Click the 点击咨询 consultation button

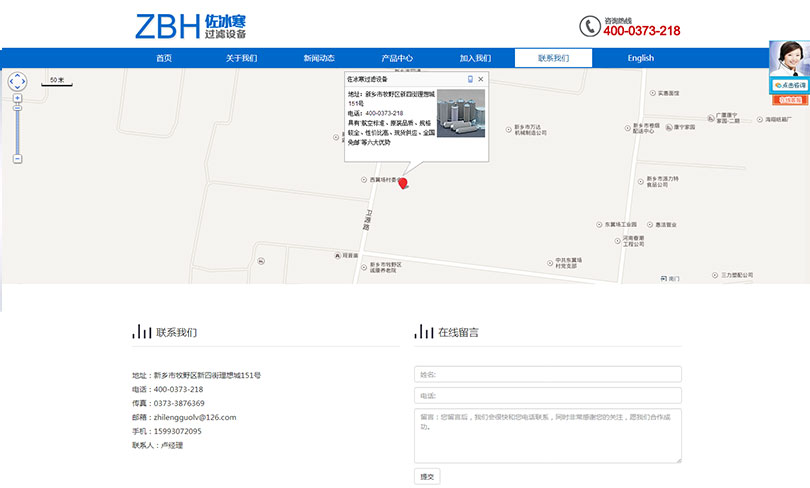coord(789,86)
